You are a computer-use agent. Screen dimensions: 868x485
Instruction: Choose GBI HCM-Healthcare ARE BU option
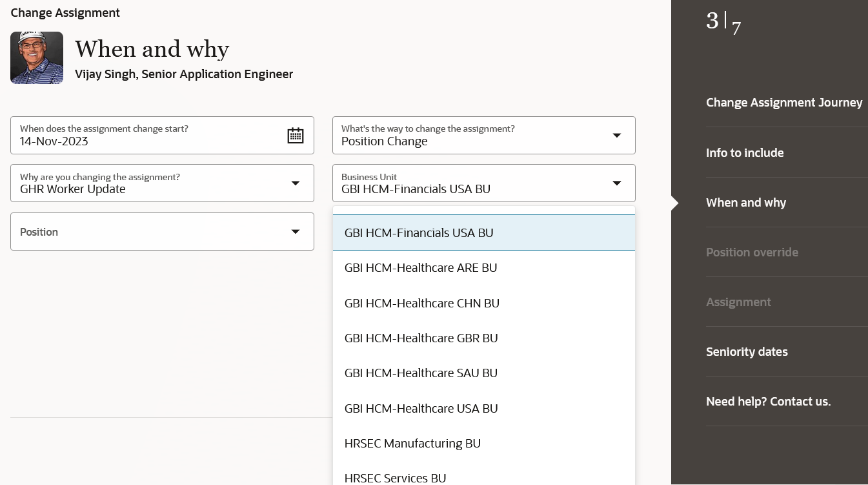[x=484, y=267]
